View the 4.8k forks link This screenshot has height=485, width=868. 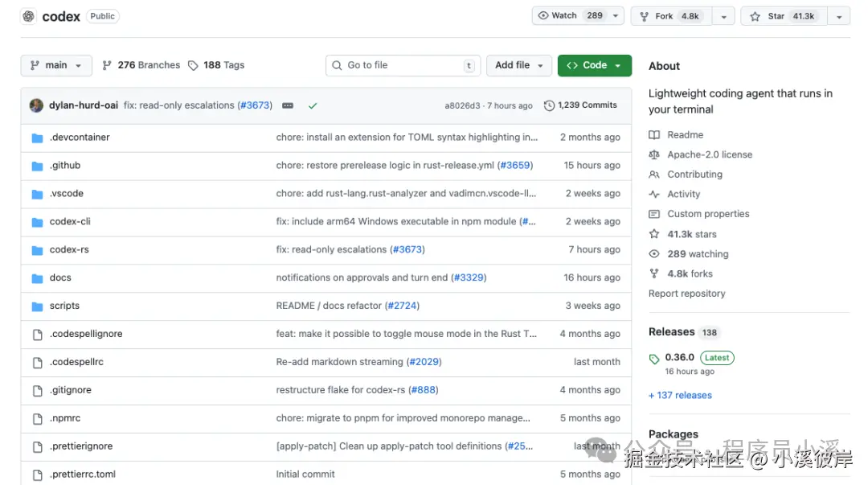click(690, 273)
